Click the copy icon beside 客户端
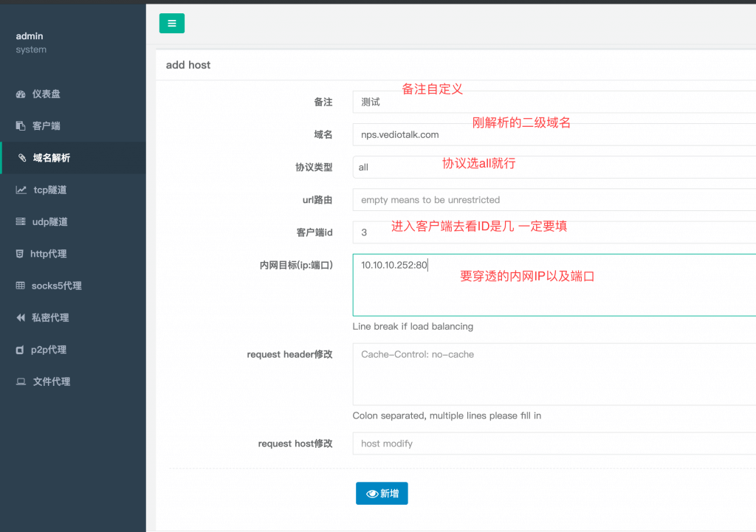756x532 pixels. 21,126
